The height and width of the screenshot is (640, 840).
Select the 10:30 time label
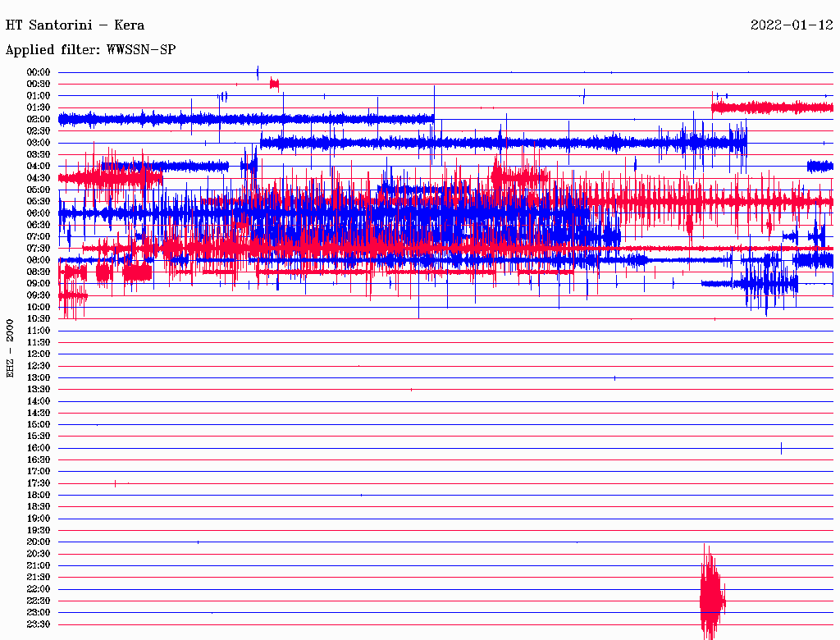click(x=39, y=319)
